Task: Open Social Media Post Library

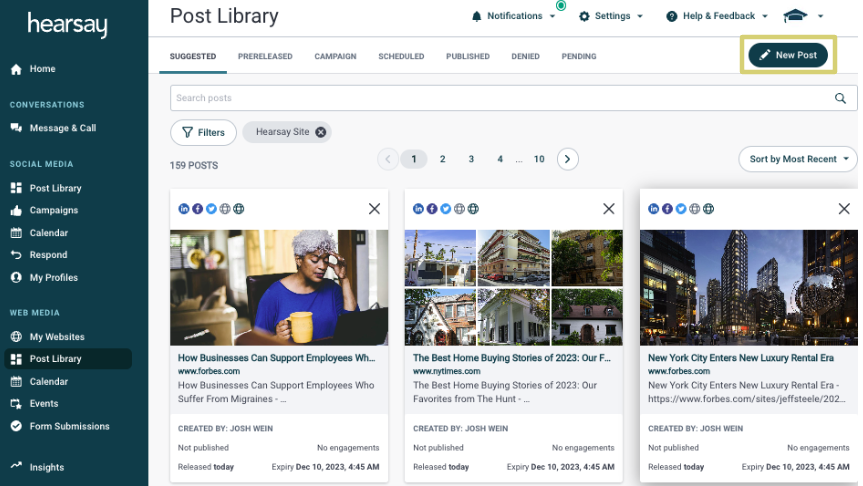Action: coord(46,188)
